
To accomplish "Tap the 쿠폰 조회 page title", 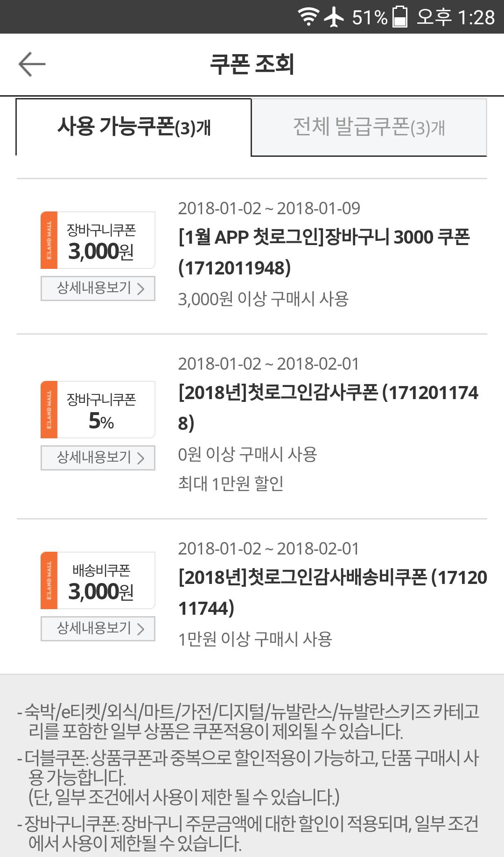I will click(x=252, y=64).
